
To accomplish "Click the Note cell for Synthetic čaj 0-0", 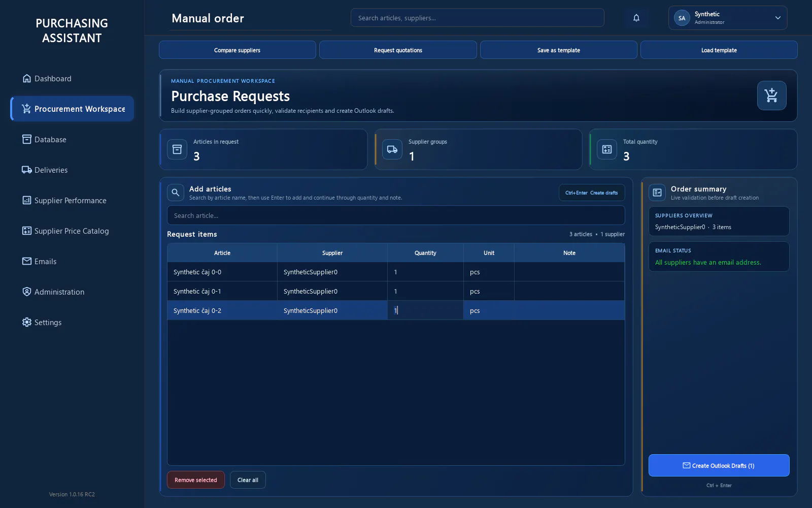I will click(x=569, y=272).
